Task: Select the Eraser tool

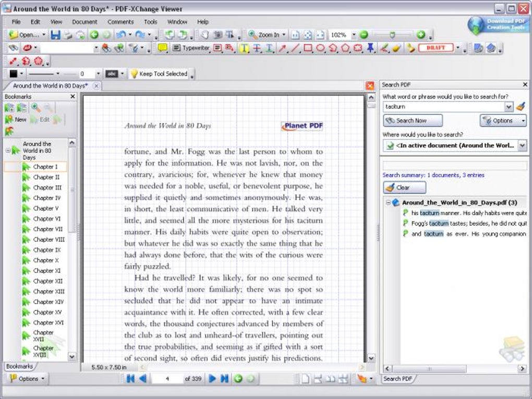Action: [397, 48]
